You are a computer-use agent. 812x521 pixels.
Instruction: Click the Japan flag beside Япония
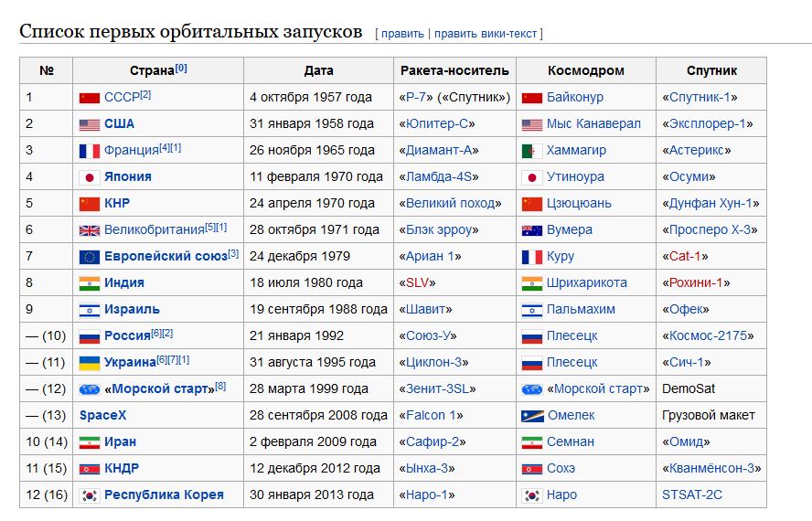[x=89, y=177]
